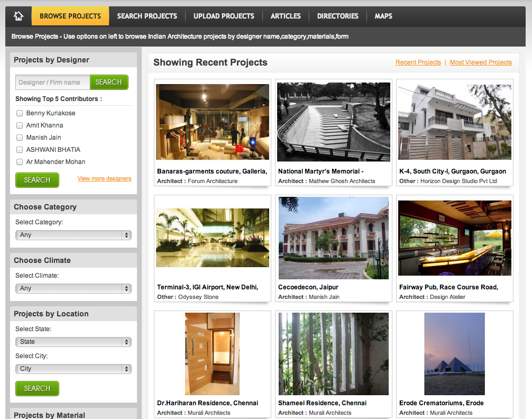Click Search below the contributors list
532x419 pixels.
pos(38,180)
